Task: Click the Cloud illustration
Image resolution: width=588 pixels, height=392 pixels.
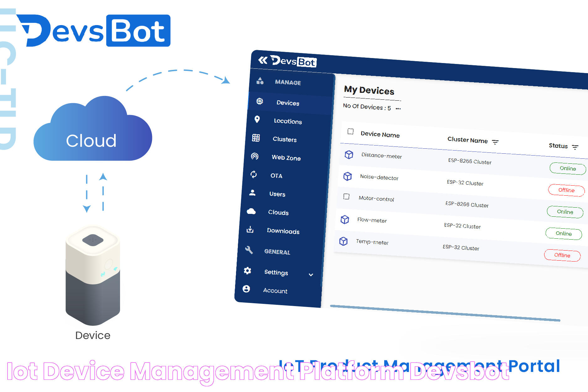Action: [x=93, y=129]
